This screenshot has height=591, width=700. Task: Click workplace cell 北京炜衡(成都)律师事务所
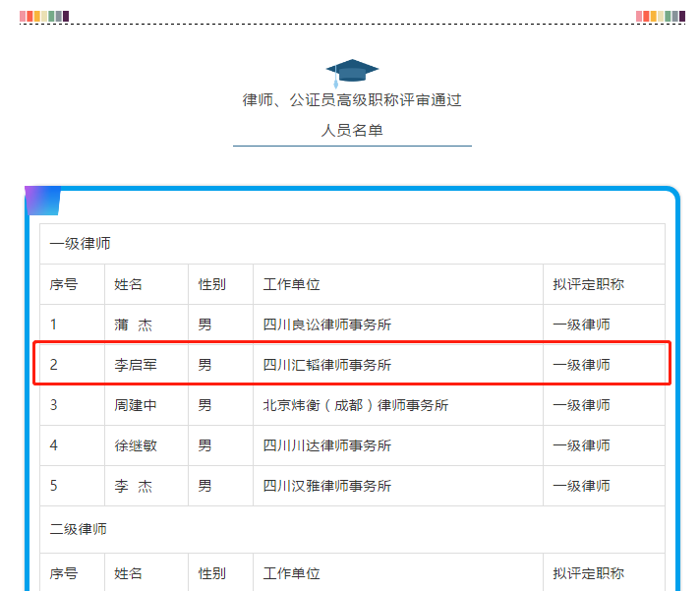pyautogui.click(x=398, y=405)
